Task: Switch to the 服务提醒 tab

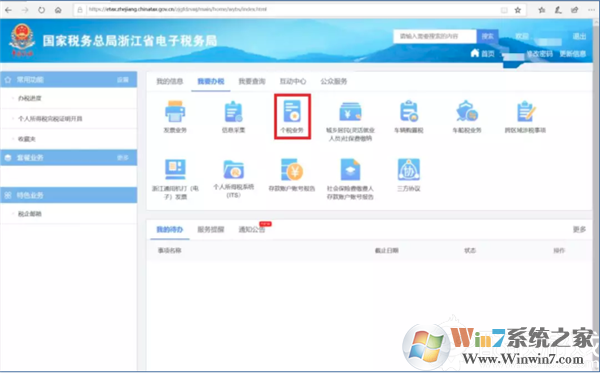Action: (x=210, y=230)
